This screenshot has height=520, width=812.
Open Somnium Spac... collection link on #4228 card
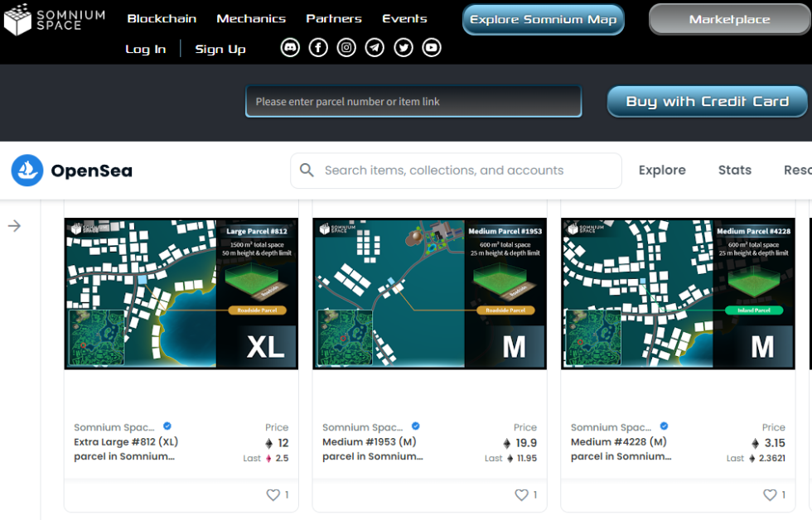tap(611, 427)
